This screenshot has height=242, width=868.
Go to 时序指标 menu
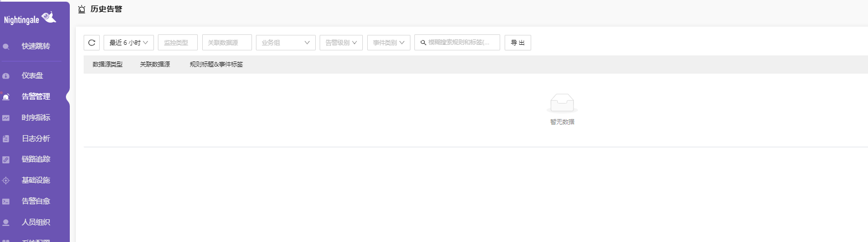point(36,118)
